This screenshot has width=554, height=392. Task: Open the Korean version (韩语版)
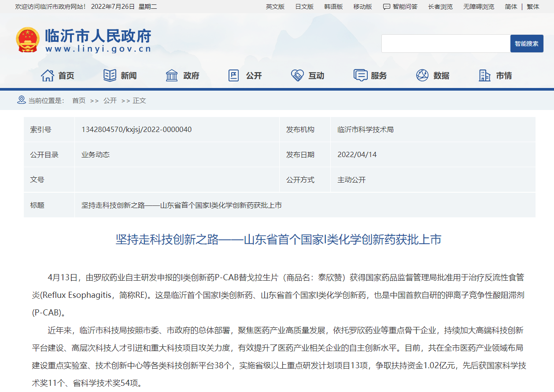click(x=333, y=7)
